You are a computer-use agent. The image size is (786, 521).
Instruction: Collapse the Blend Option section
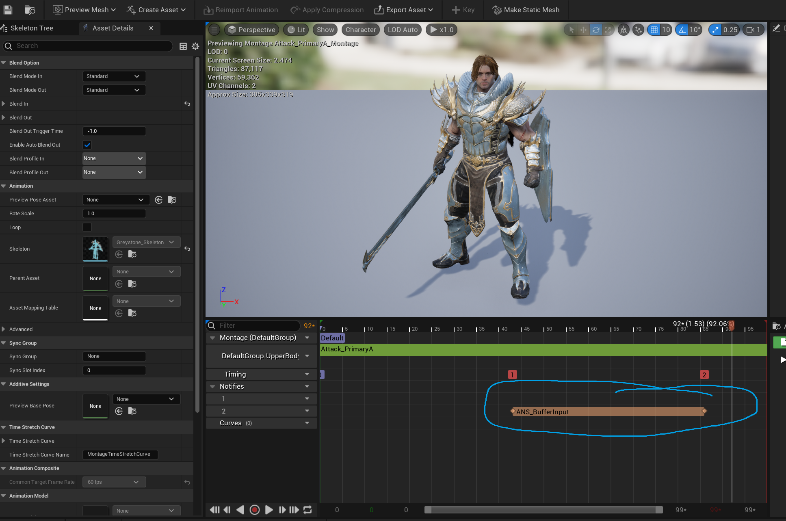pyautogui.click(x=4, y=63)
